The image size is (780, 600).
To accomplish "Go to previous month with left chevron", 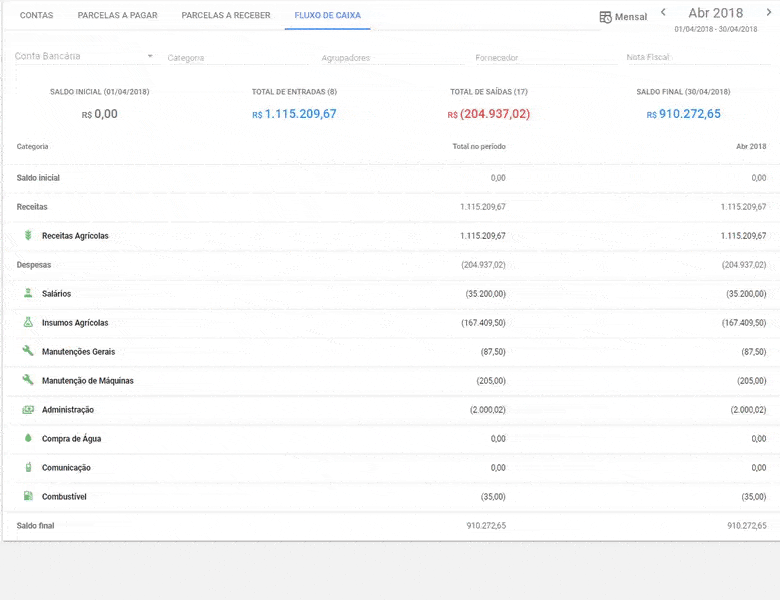I will pyautogui.click(x=663, y=13).
